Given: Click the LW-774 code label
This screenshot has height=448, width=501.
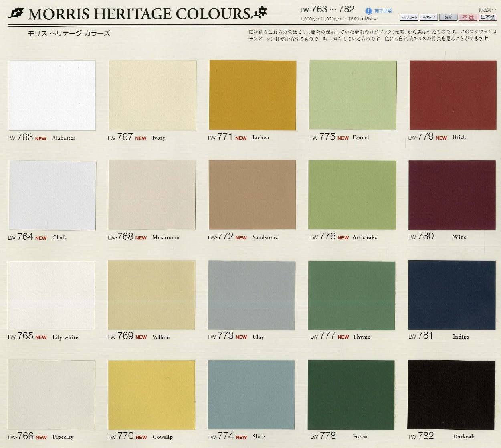Looking at the screenshot, I should pos(221,436).
